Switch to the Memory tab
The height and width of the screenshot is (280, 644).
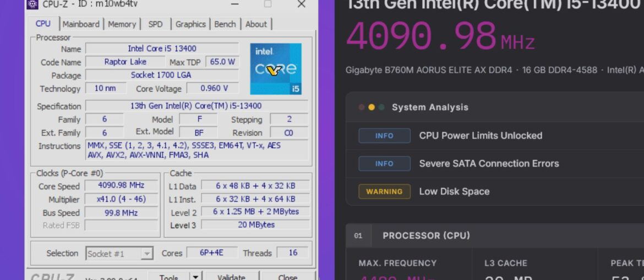coord(122,24)
